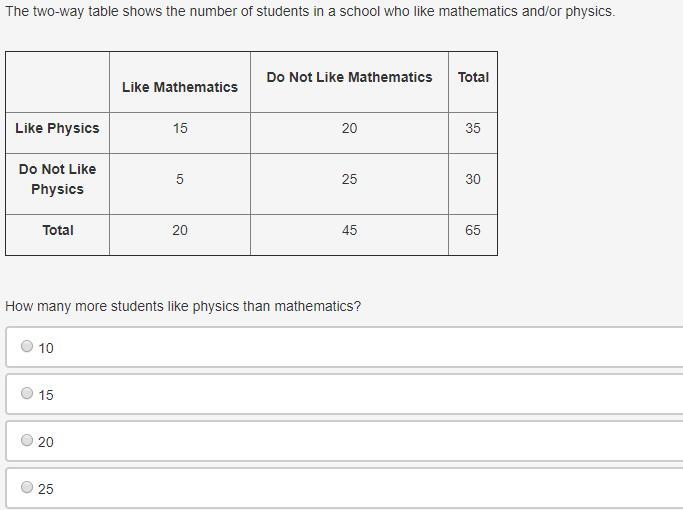
Task: Click the Like Physics row header
Action: point(57,128)
